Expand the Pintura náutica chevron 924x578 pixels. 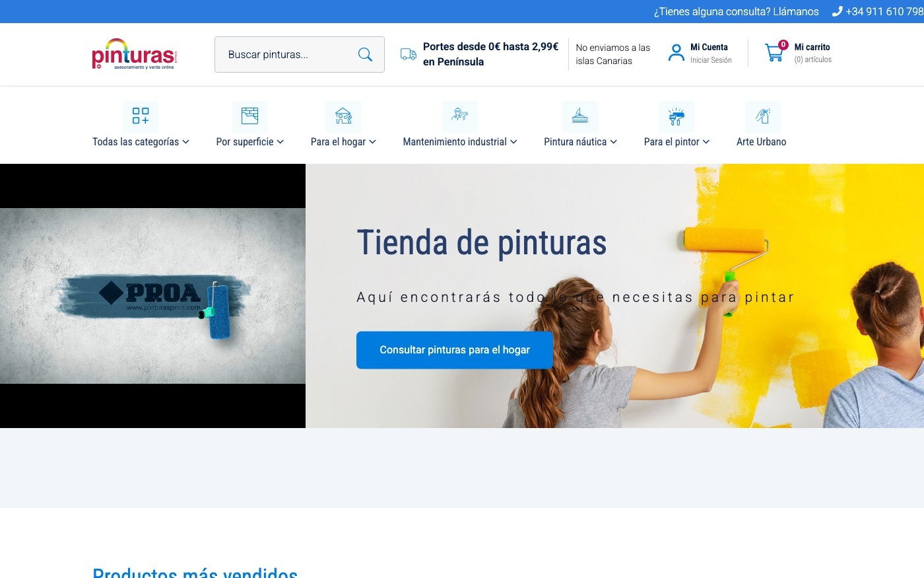(614, 142)
